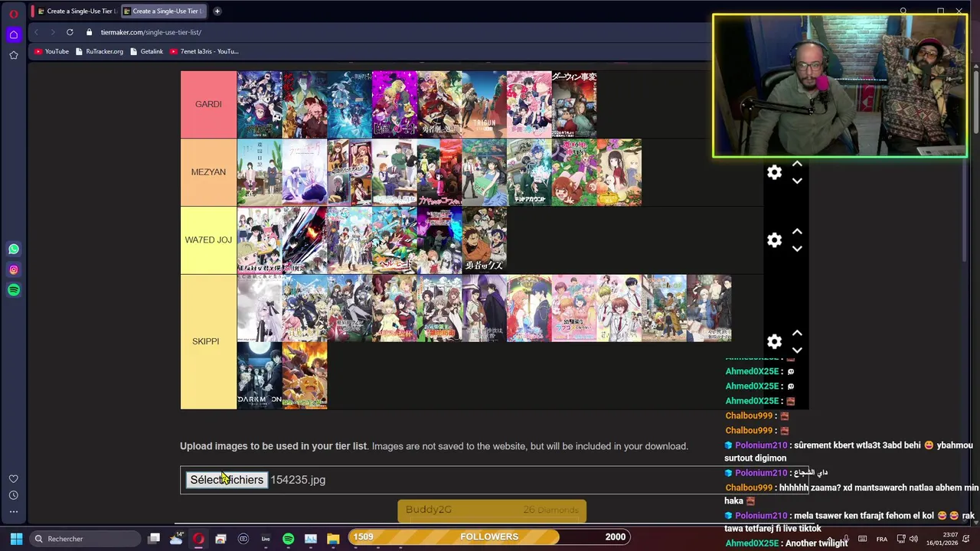This screenshot has height=551, width=980.
Task: Move SKIPPI tier row up
Action: pyautogui.click(x=797, y=333)
